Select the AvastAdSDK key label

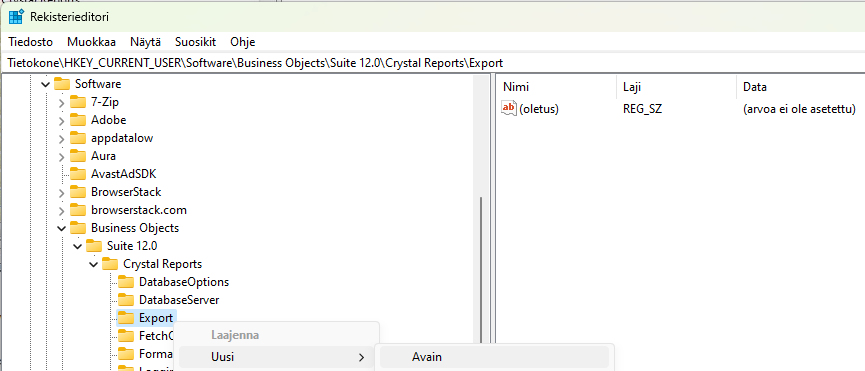tap(124, 174)
